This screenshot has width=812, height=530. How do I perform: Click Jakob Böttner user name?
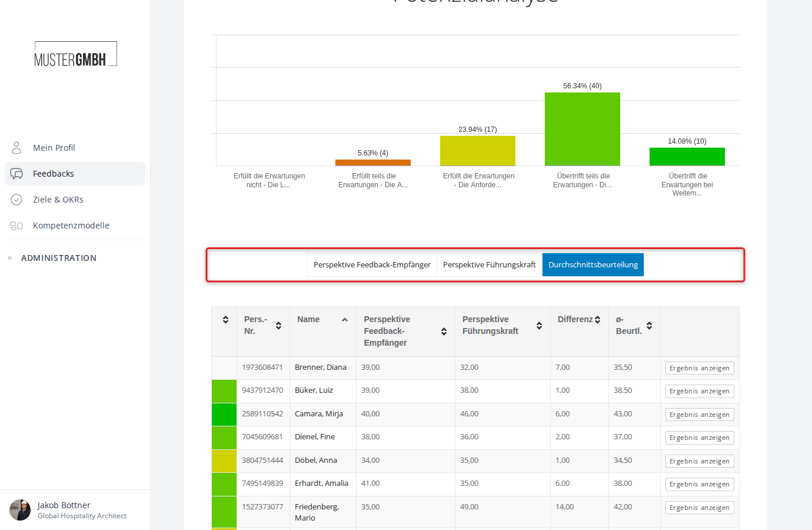pos(64,505)
